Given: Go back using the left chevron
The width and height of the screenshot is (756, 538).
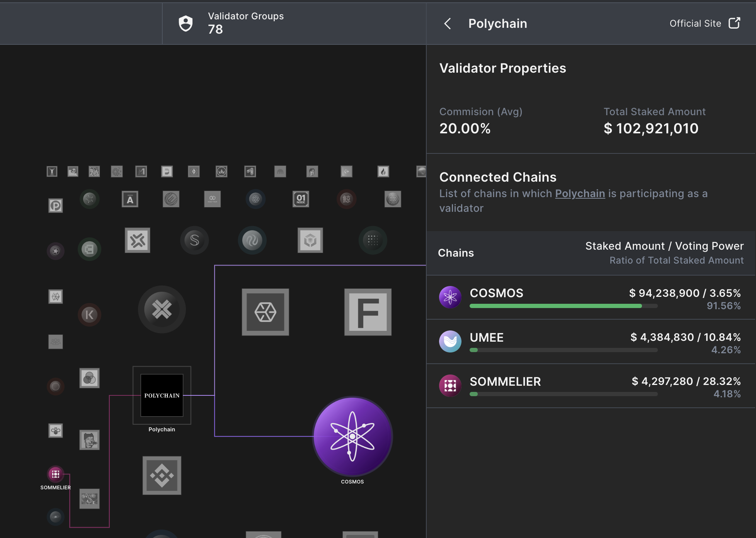Looking at the screenshot, I should pos(448,24).
